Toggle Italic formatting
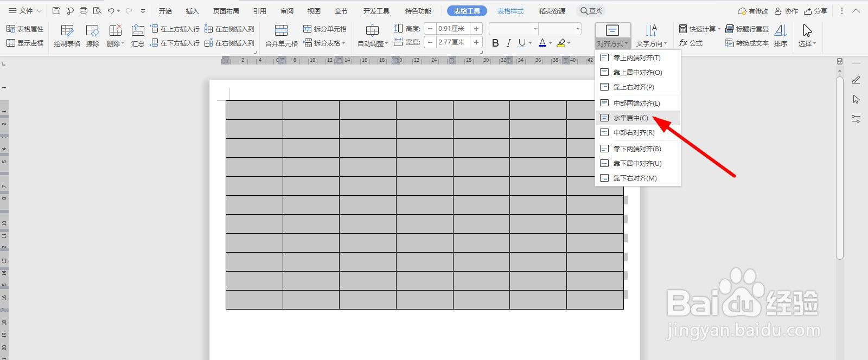Viewport: 868px width, 360px height. click(508, 43)
